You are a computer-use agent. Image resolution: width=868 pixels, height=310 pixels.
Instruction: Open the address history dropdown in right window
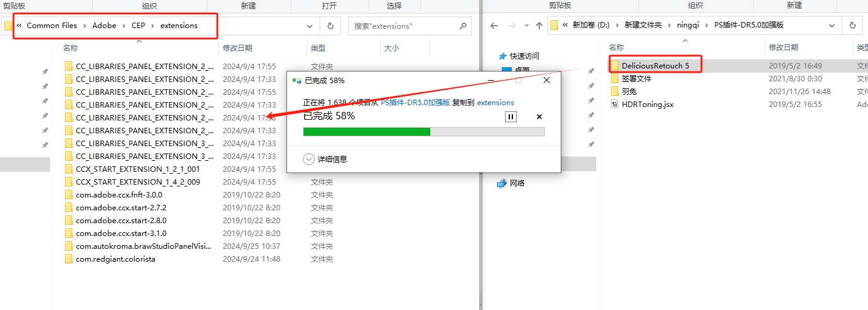tap(832, 26)
